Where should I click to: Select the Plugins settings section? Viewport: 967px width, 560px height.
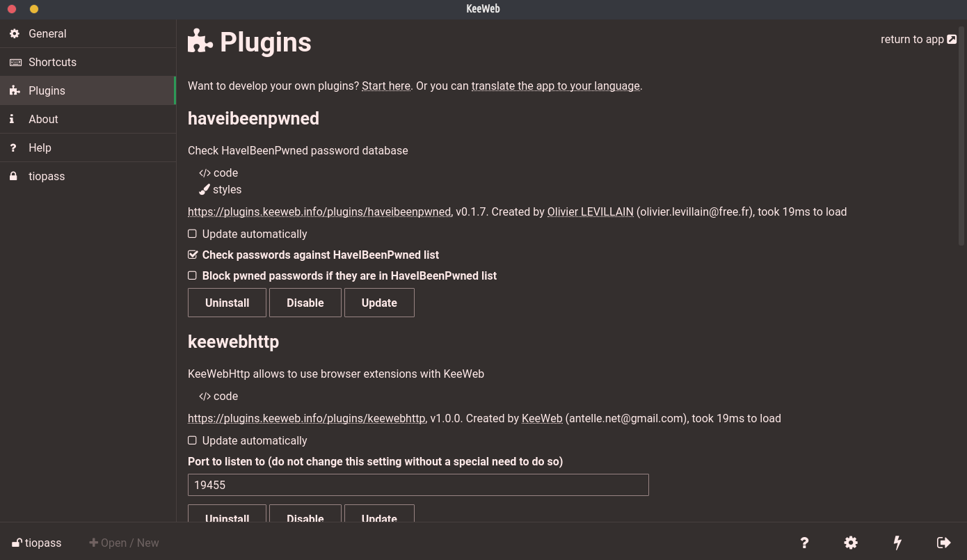[88, 90]
